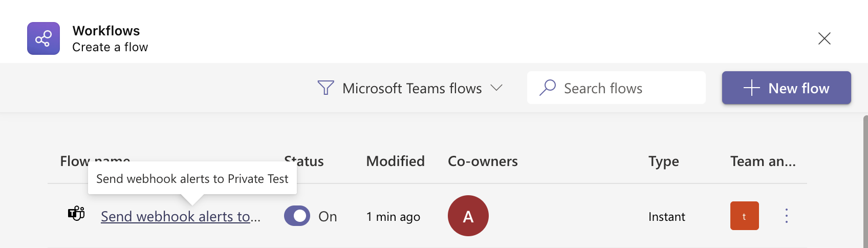Open the three-dot more options menu
The image size is (868, 248).
click(x=787, y=216)
